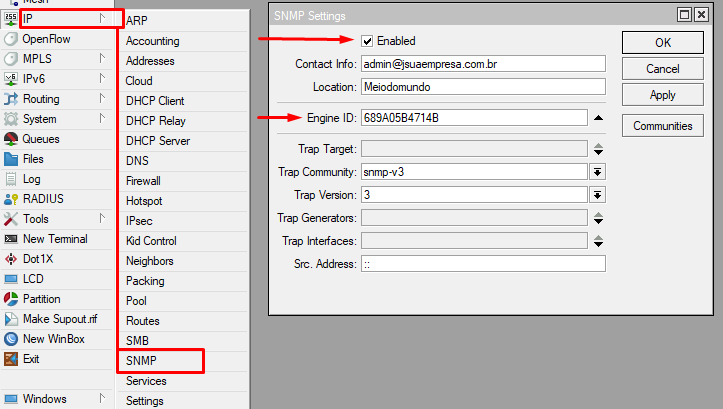
Task: Click the Src. Address input field
Action: (483, 264)
